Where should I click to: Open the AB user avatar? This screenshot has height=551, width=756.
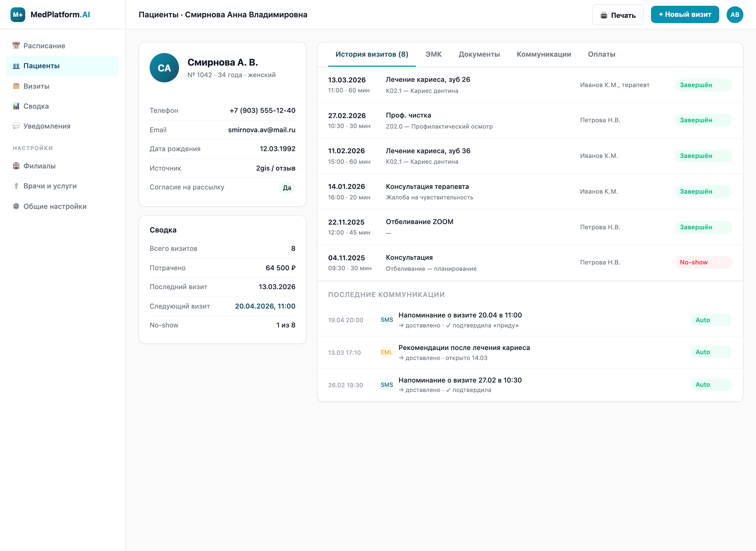click(735, 15)
